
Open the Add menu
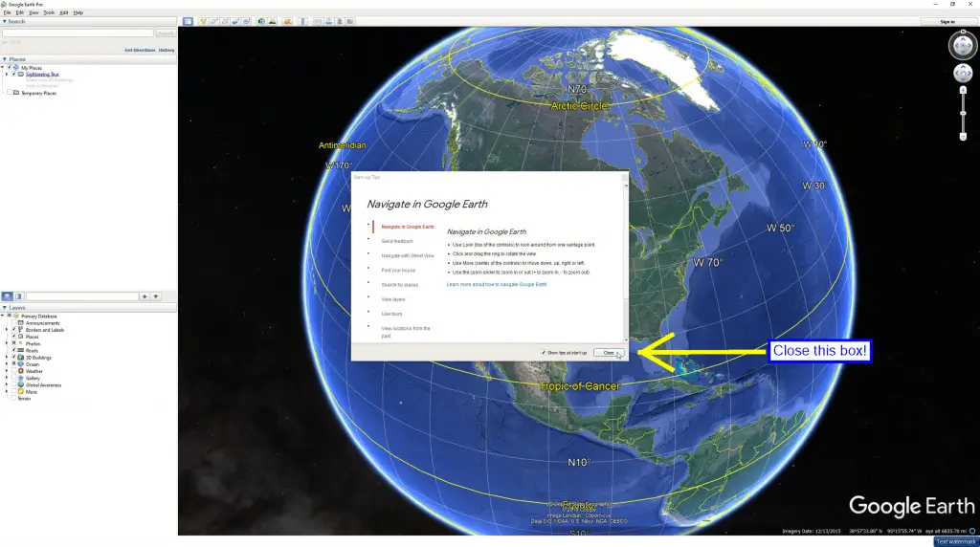64,12
